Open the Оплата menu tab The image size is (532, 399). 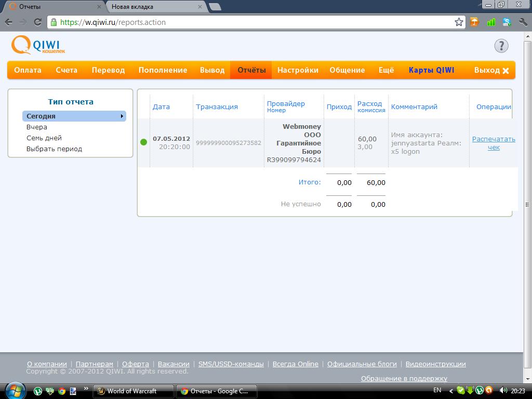28,70
